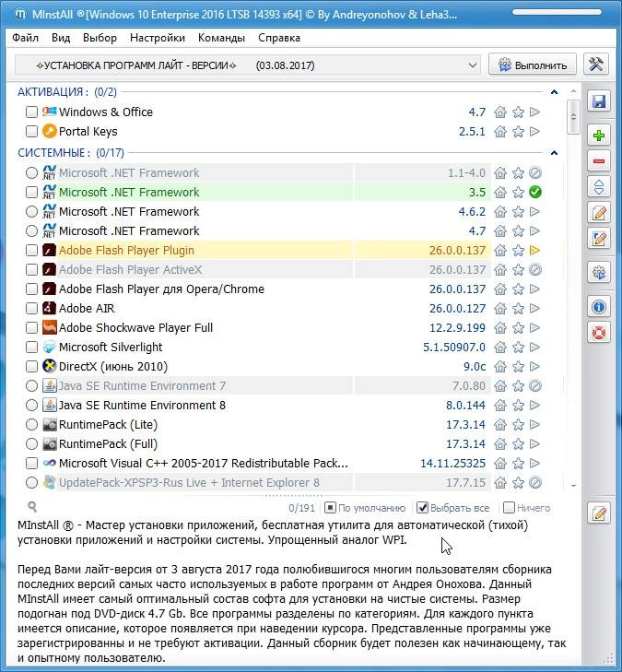Toggle the 'Выбрать все' checkbox
Screen dimensions: 622x672
tap(422, 508)
